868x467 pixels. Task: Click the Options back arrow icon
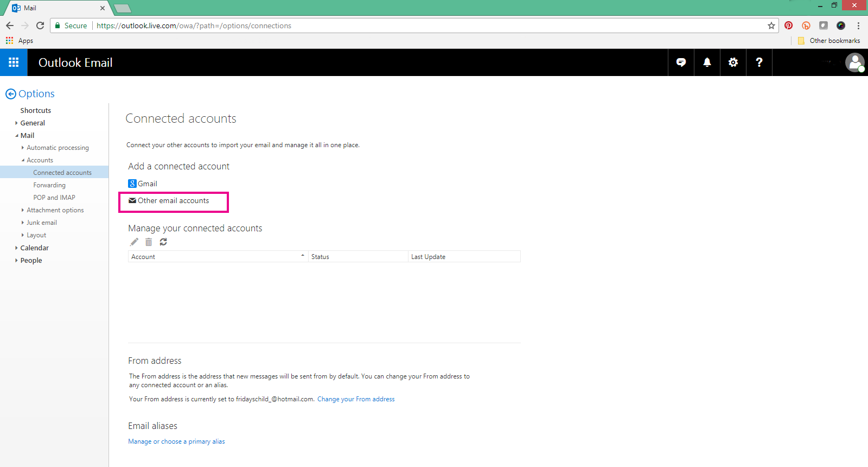click(x=11, y=94)
